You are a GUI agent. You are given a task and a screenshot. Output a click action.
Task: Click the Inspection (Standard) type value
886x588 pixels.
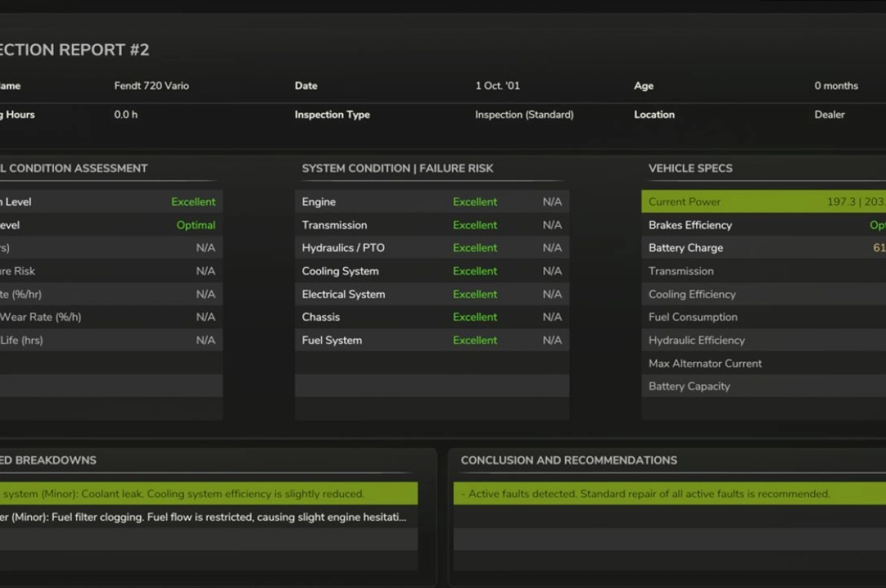point(524,115)
